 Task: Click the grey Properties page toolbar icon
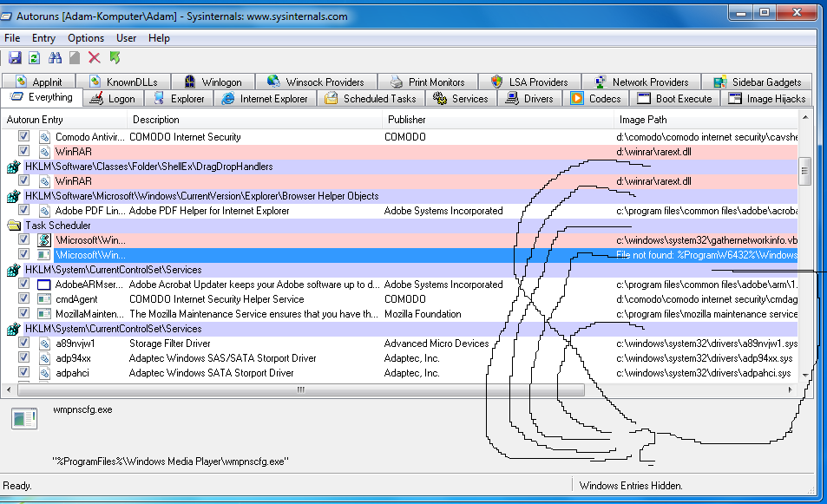(x=75, y=57)
